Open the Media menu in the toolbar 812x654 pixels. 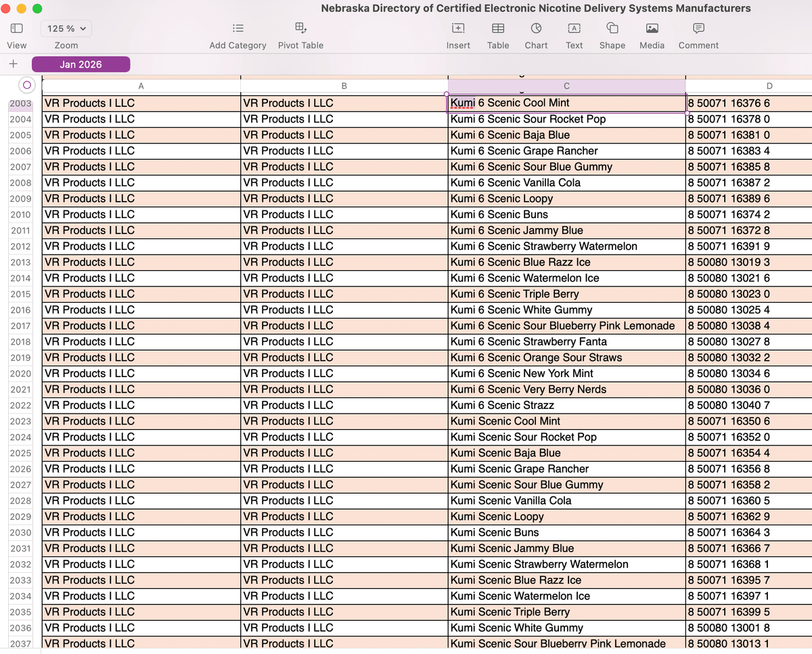[x=652, y=28]
